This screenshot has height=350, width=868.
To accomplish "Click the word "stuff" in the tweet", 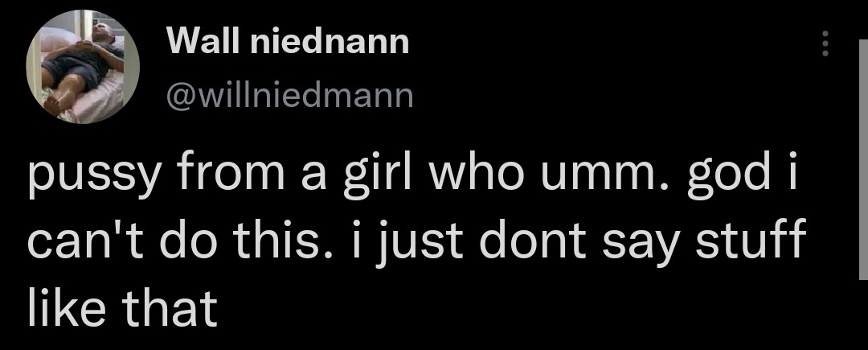I will coord(750,241).
